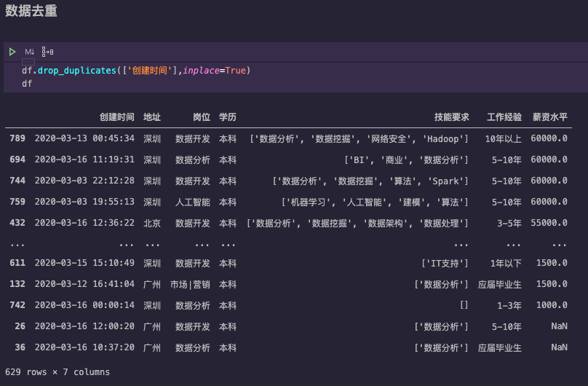
Task: Click the split cell icon
Action: coord(48,52)
